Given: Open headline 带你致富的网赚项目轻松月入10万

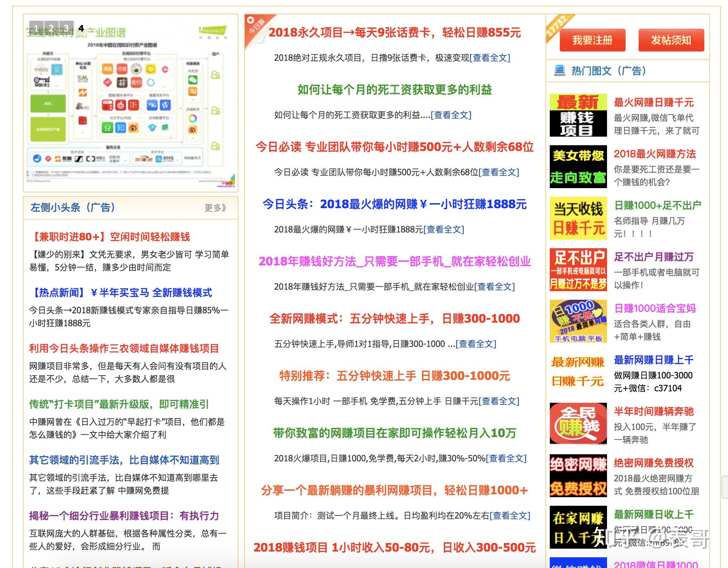Looking at the screenshot, I should pyautogui.click(x=394, y=433).
